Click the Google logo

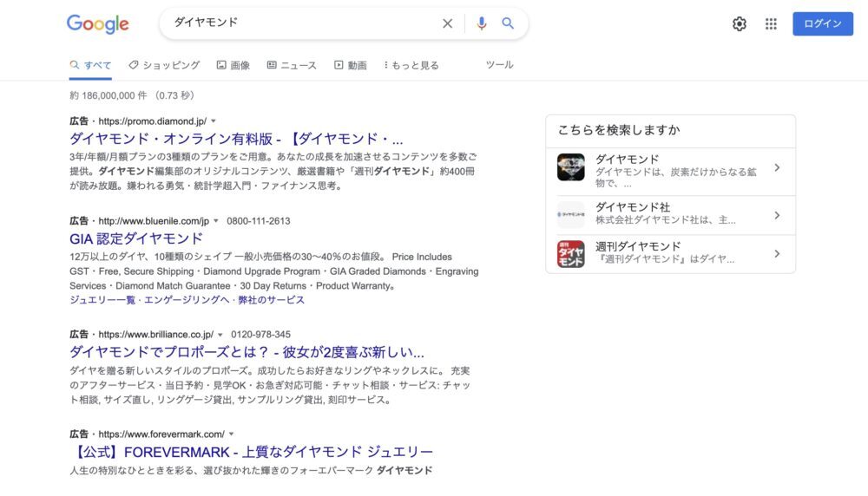[x=97, y=23]
